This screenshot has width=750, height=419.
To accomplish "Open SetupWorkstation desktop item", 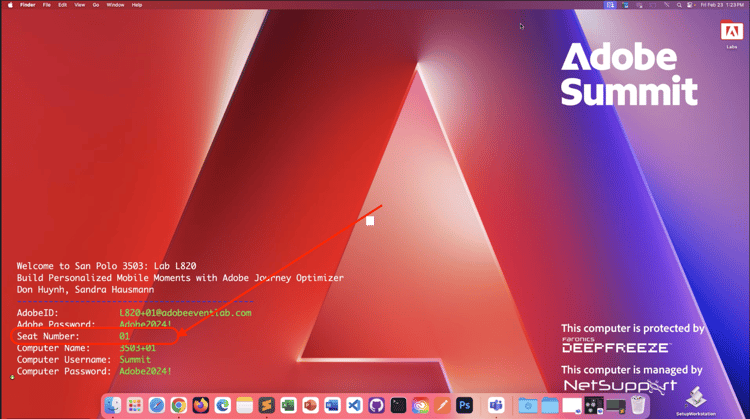I will coord(696,401).
